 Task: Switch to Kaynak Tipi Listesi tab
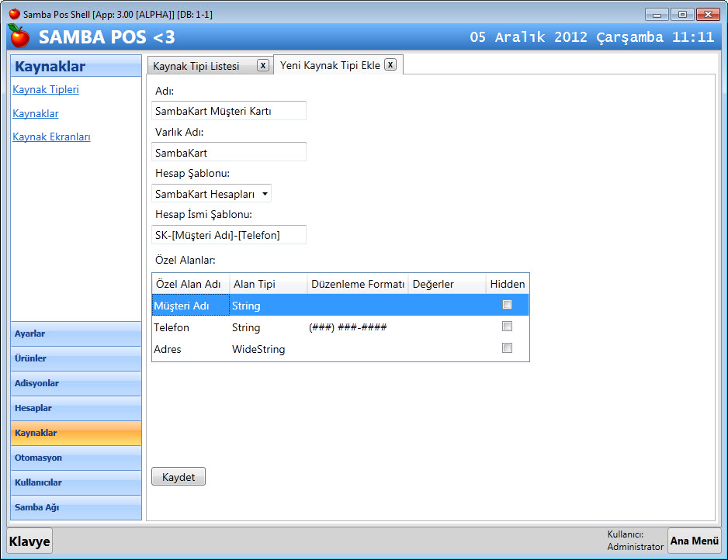tap(196, 66)
